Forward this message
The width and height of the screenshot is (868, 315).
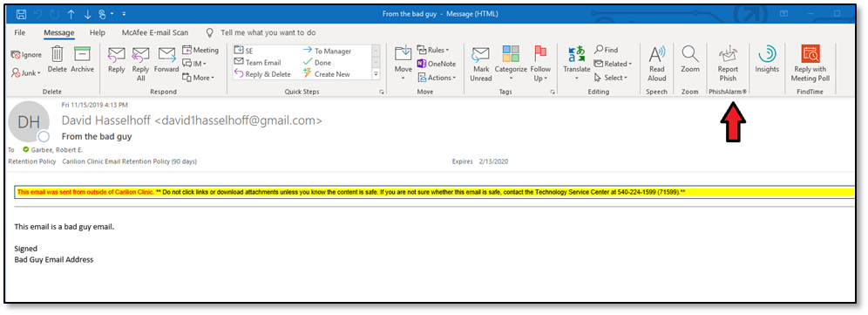pyautogui.click(x=166, y=59)
